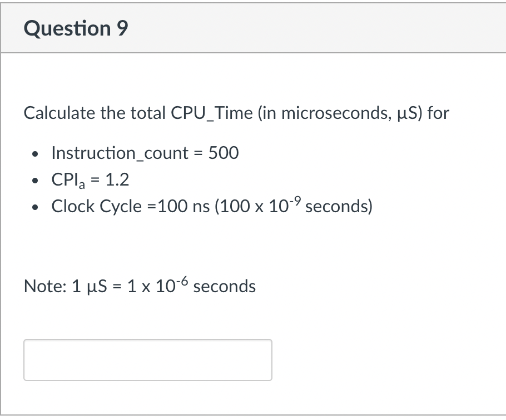506x420 pixels.
Task: Click the "Clock Cycle" label
Action: (x=96, y=207)
